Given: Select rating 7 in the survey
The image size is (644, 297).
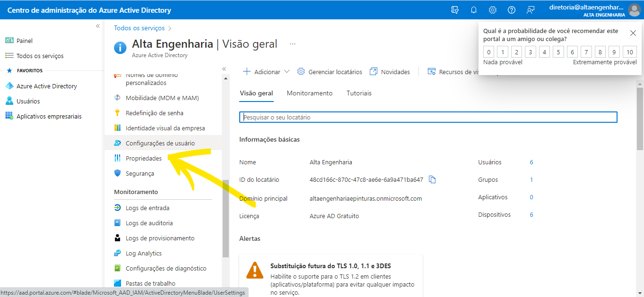Looking at the screenshot, I should point(586,52).
